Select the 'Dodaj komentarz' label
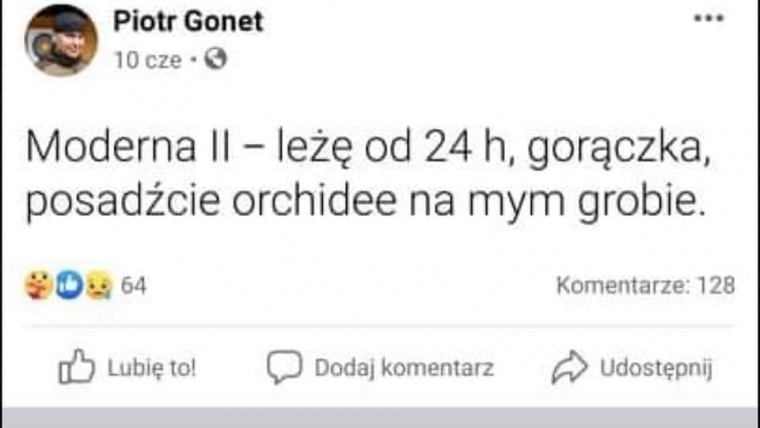Image resolution: width=760 pixels, height=428 pixels. pyautogui.click(x=404, y=368)
